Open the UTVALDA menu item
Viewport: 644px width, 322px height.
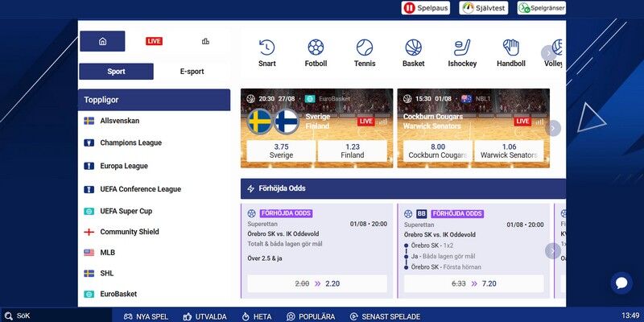pyautogui.click(x=205, y=316)
